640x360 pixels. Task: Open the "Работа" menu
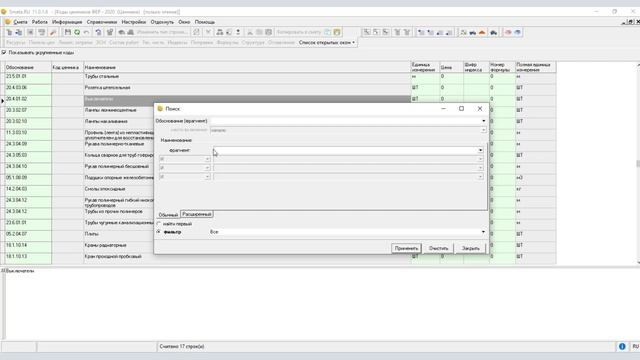point(40,22)
